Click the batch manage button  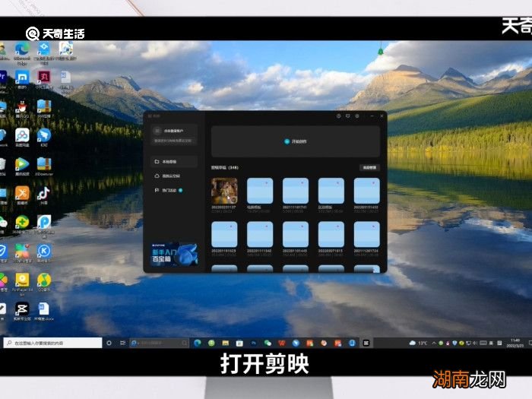pos(369,168)
